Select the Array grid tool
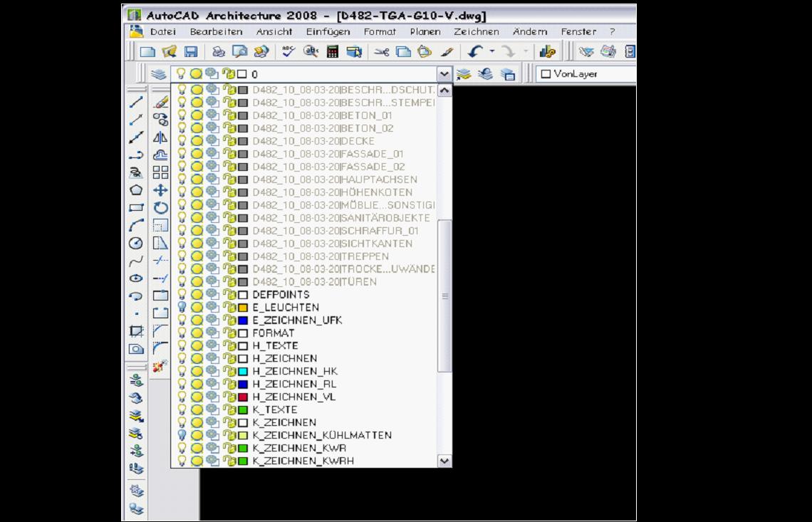 (x=160, y=172)
